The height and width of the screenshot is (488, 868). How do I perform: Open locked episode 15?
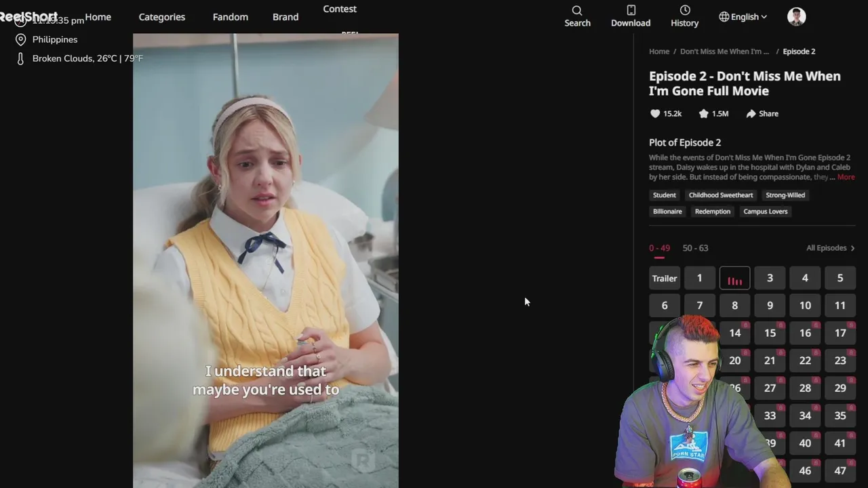coord(770,333)
